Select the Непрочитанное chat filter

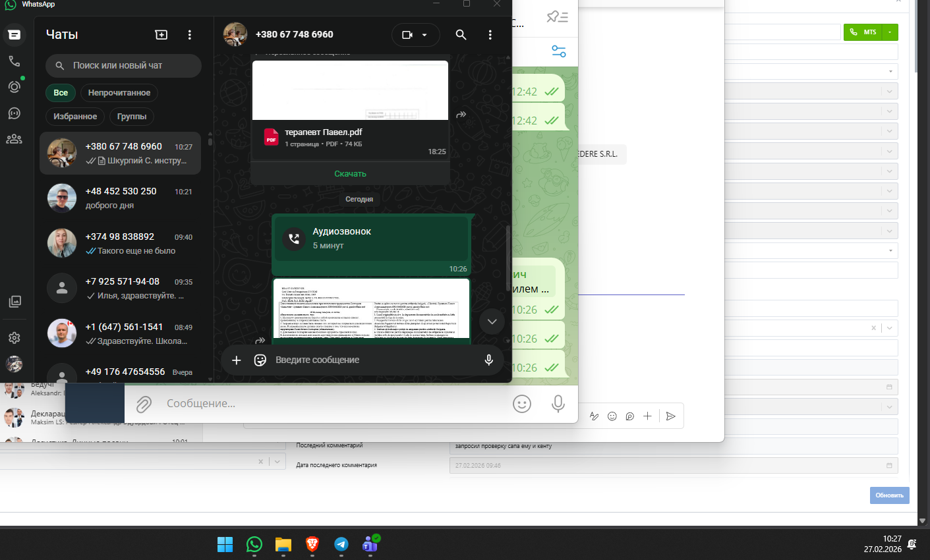(119, 93)
